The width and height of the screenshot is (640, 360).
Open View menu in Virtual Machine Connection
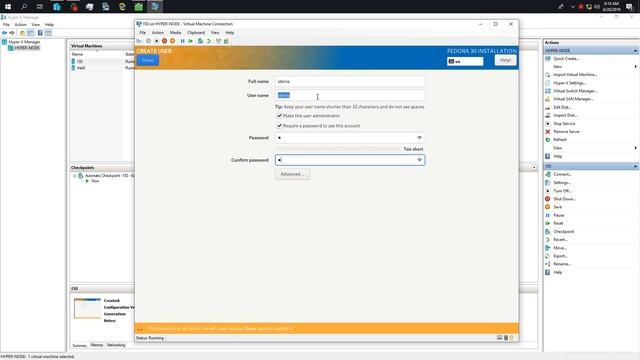point(215,33)
